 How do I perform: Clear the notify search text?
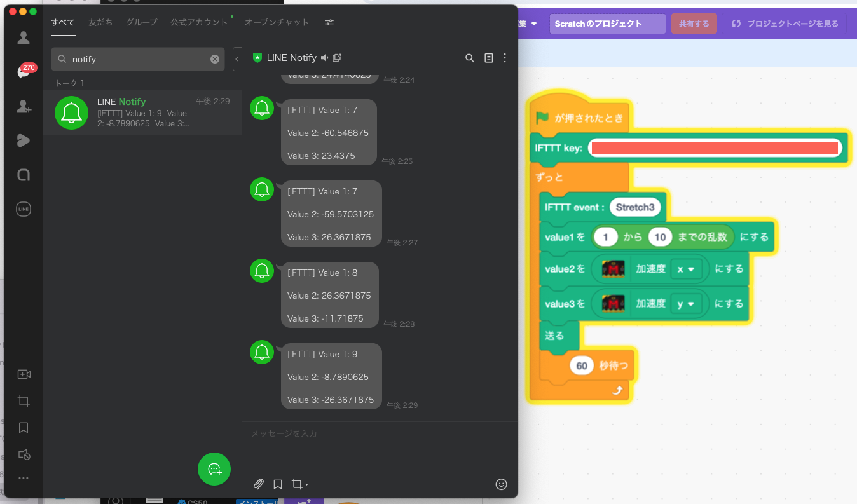[x=215, y=59]
